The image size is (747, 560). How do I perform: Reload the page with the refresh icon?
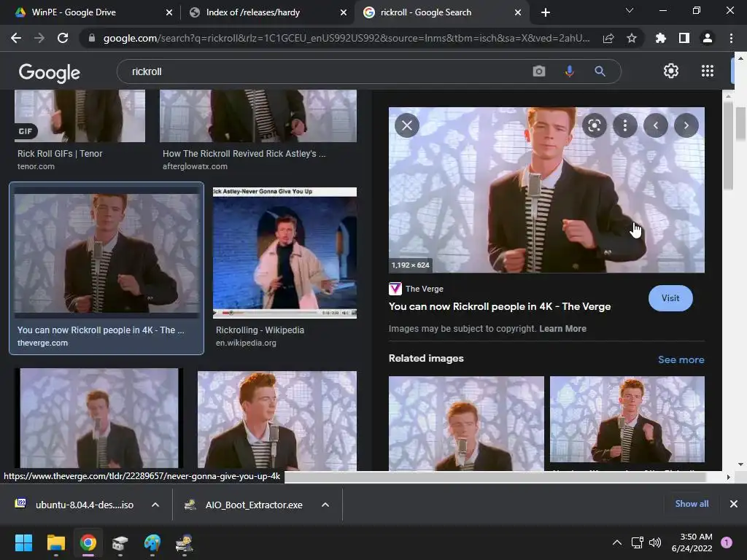(63, 38)
